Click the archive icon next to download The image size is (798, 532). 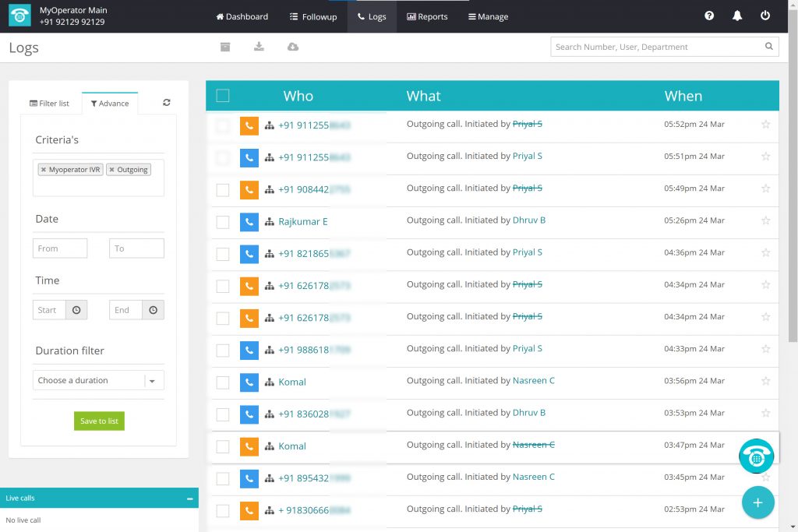(225, 47)
